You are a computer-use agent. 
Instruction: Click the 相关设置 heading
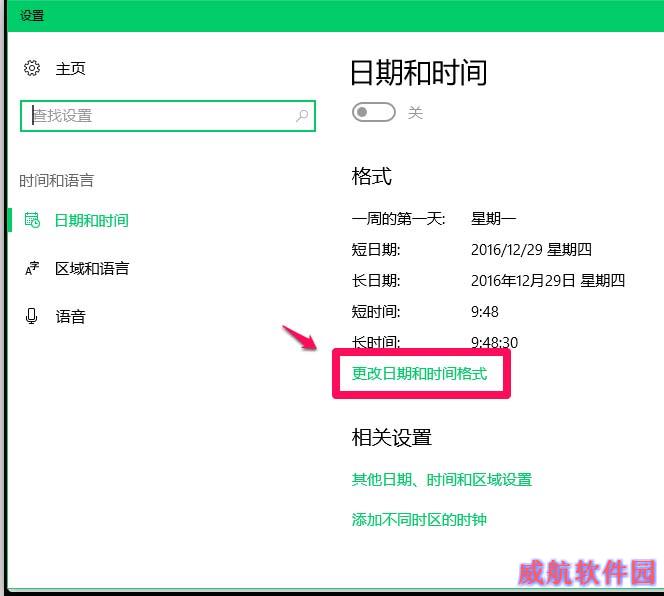(x=392, y=437)
